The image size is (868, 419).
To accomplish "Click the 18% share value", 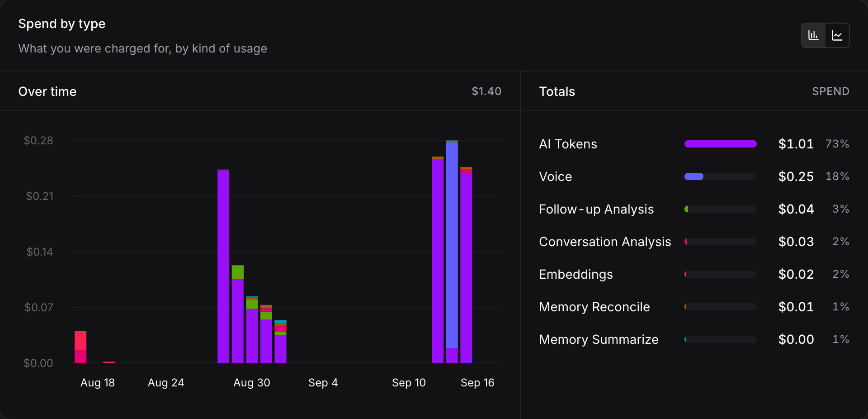I will pos(837,176).
